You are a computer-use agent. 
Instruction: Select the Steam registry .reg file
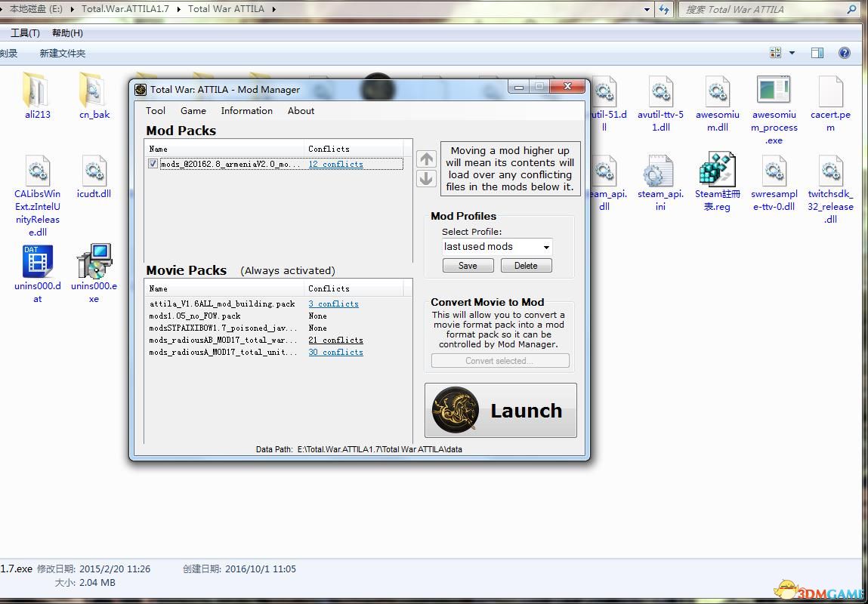pyautogui.click(x=718, y=183)
